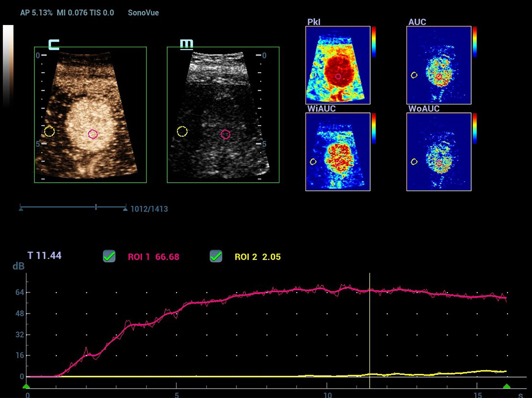
Task: Click green end marker on time axis
Action: click(x=507, y=387)
